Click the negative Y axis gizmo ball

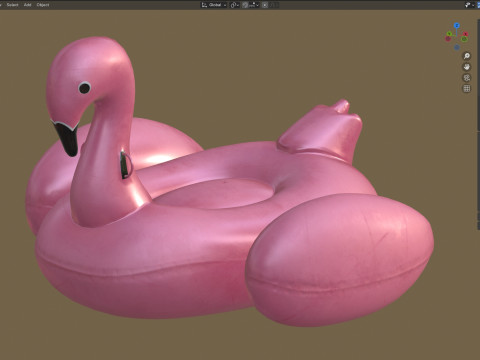(x=464, y=39)
